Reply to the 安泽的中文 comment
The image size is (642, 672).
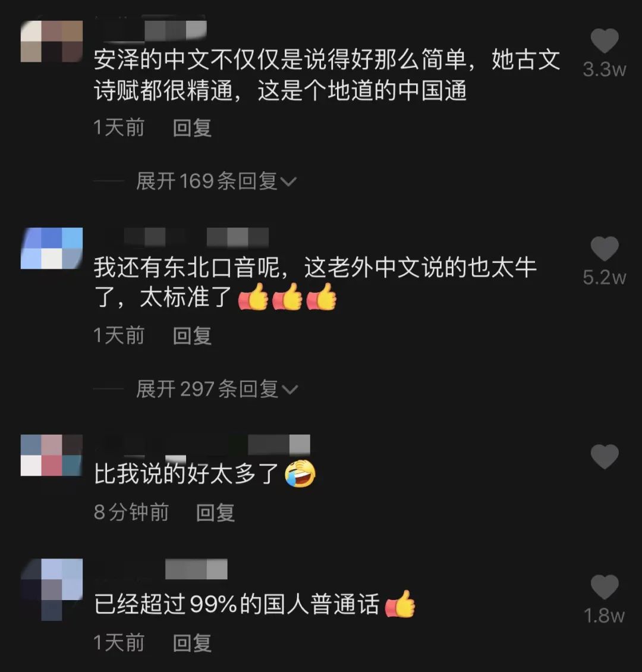(192, 128)
